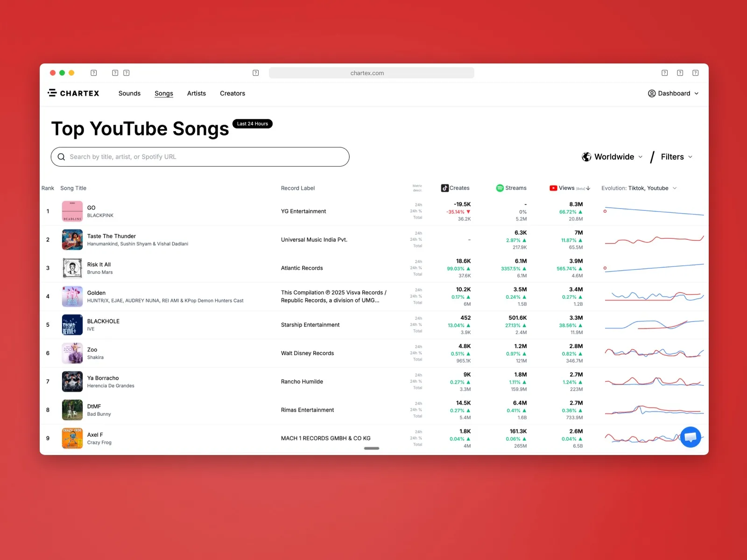Screen dimensions: 747x560
Task: Click the Chartex logo icon
Action: pyautogui.click(x=52, y=93)
